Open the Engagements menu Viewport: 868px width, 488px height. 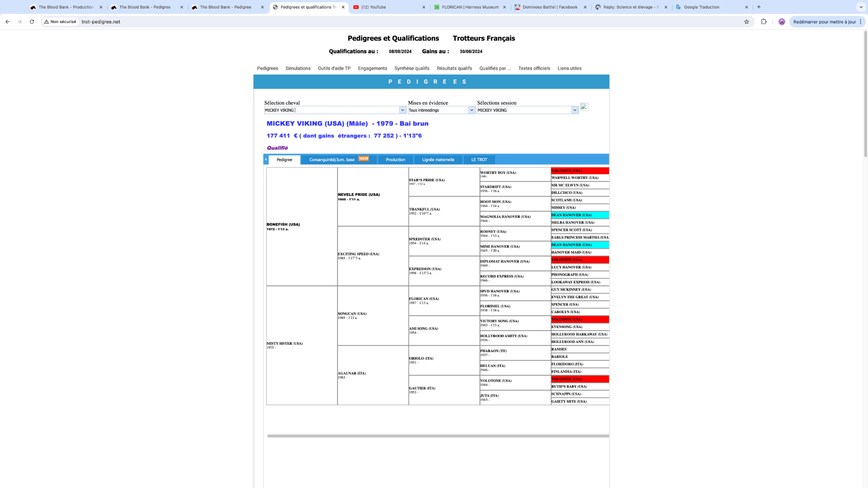(x=373, y=68)
